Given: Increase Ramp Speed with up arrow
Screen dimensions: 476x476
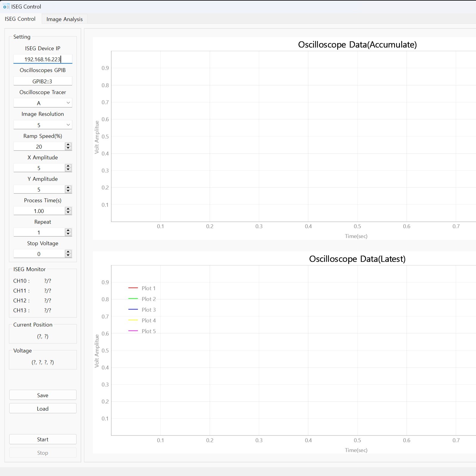Looking at the screenshot, I should pos(68,145).
